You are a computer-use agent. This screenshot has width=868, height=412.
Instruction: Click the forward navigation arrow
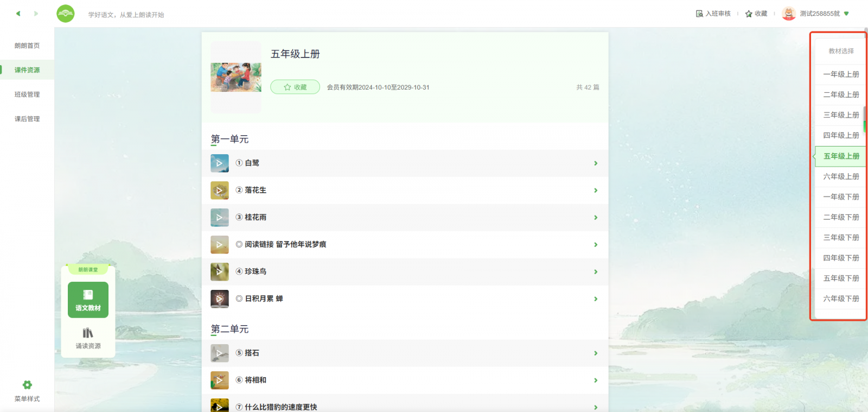click(x=36, y=14)
